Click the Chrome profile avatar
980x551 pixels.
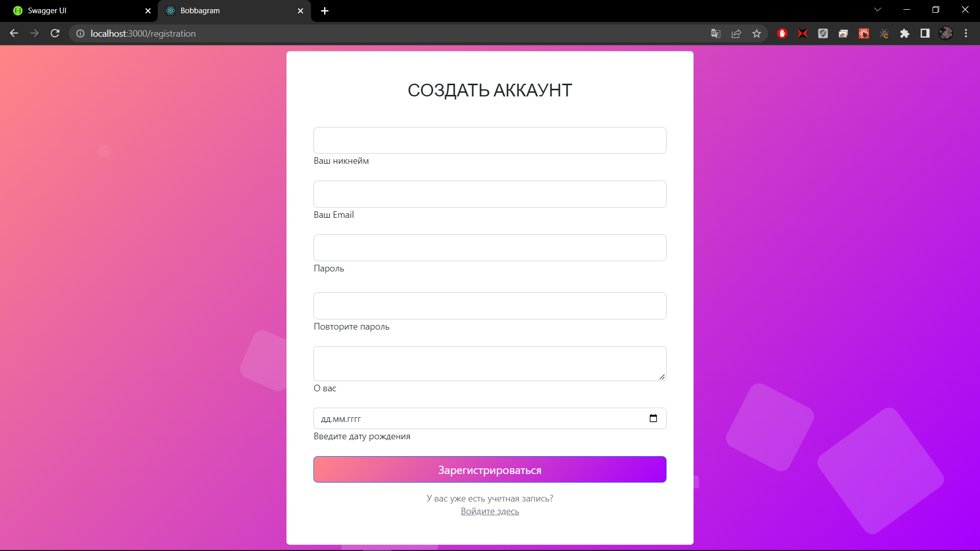pos(945,34)
